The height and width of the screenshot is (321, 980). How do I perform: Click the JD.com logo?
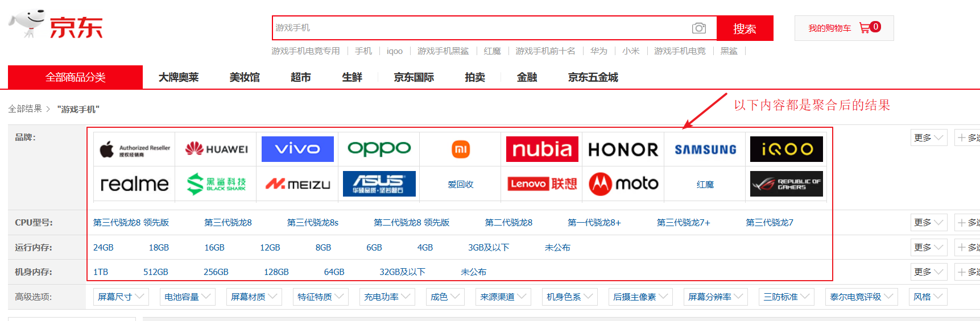tap(56, 24)
